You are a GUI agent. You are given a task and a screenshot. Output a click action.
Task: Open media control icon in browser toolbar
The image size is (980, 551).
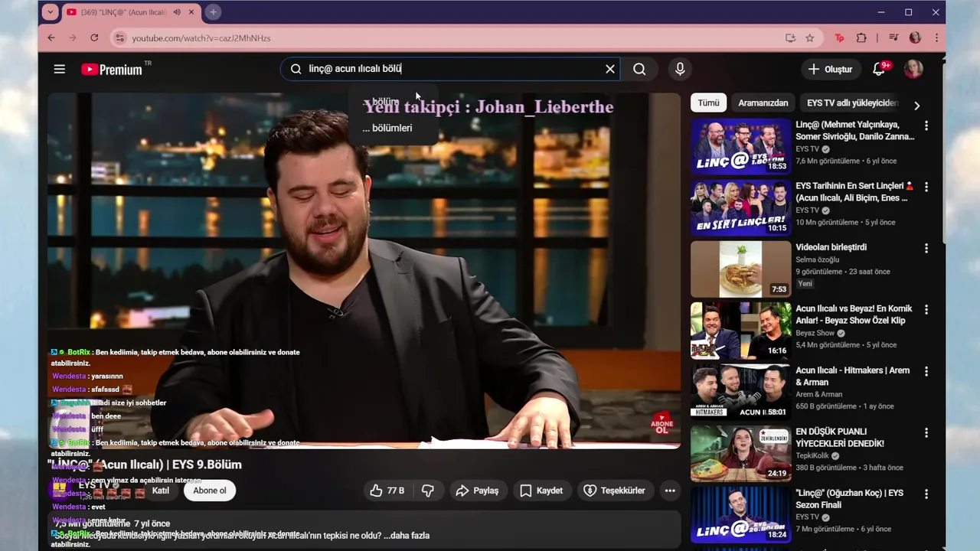tap(893, 37)
